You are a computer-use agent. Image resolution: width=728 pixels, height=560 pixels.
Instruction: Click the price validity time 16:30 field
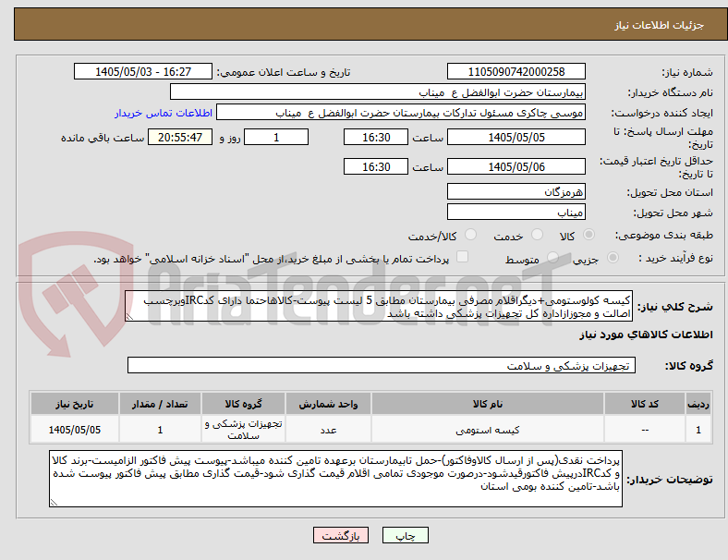(376, 166)
